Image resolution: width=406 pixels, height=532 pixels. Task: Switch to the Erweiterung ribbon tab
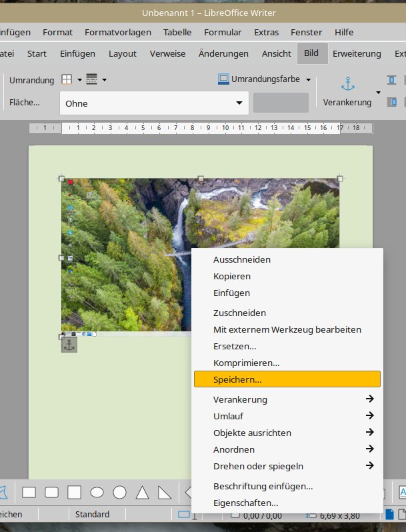click(x=357, y=53)
